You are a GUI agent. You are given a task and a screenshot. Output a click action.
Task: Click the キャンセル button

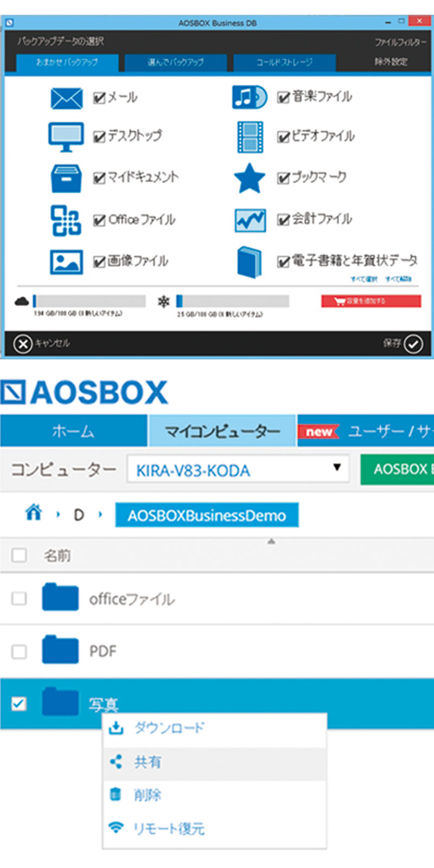tap(42, 343)
